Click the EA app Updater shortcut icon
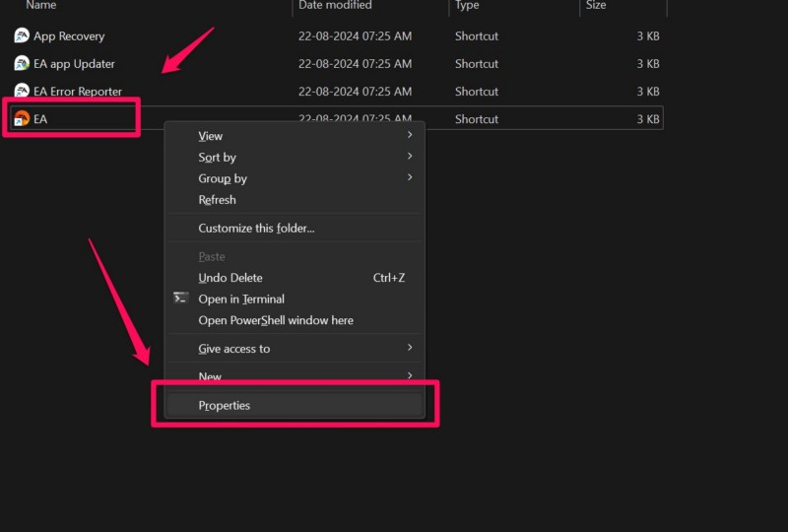This screenshot has height=532, width=788. (x=22, y=64)
